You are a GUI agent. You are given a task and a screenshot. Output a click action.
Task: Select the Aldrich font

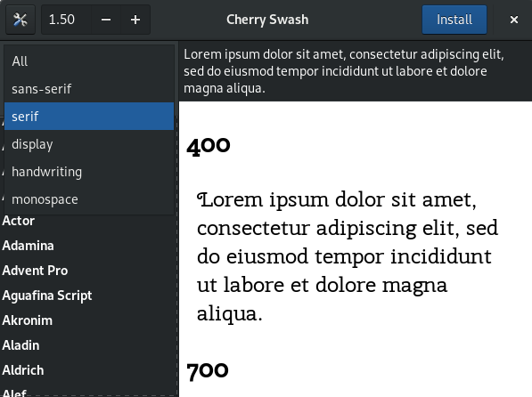pyautogui.click(x=88, y=370)
